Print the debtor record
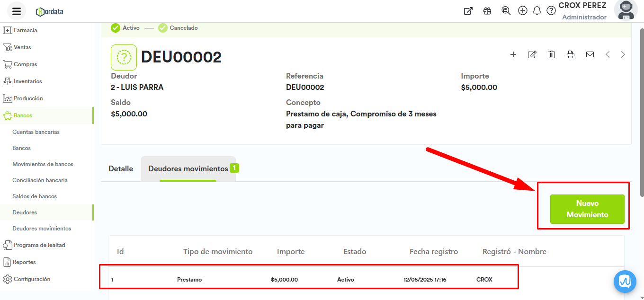The width and height of the screenshot is (644, 300). 571,54
